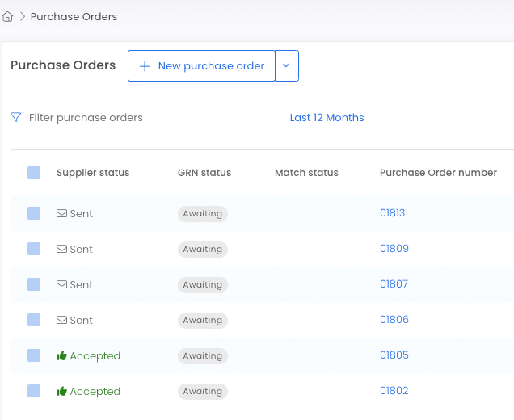Click the envelope icon on order 01813
Viewport: 514px width, 420px height.
pos(61,213)
